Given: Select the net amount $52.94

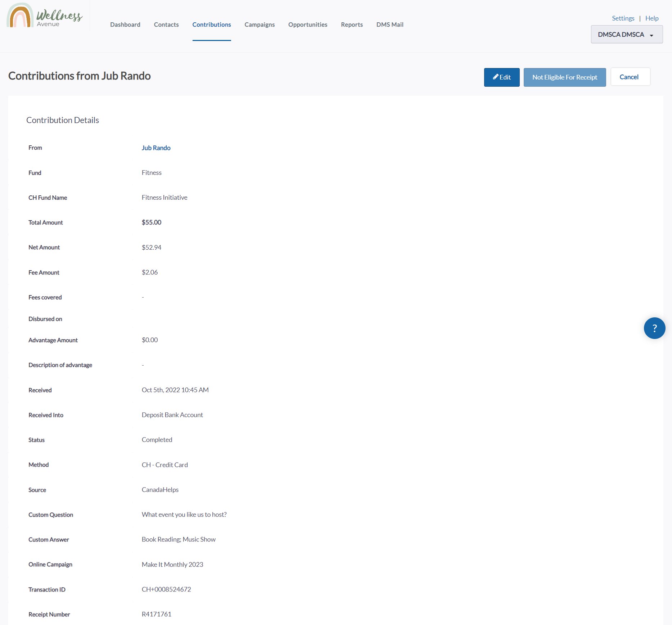Looking at the screenshot, I should [x=152, y=247].
